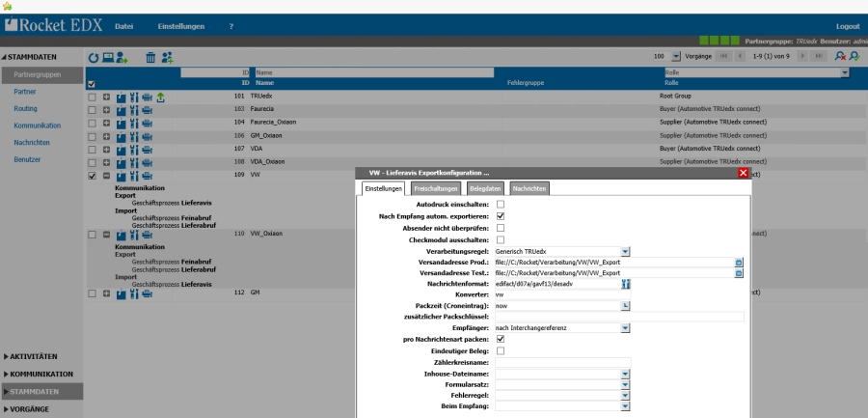Open Benutzer in the sidebar
The width and height of the screenshot is (868, 418).
tap(27, 159)
